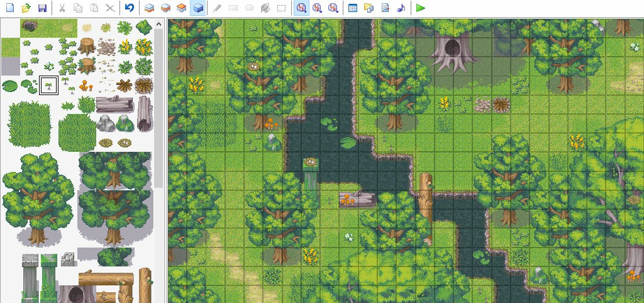Pick the horizontal brown wooden log palette tile

[106, 279]
